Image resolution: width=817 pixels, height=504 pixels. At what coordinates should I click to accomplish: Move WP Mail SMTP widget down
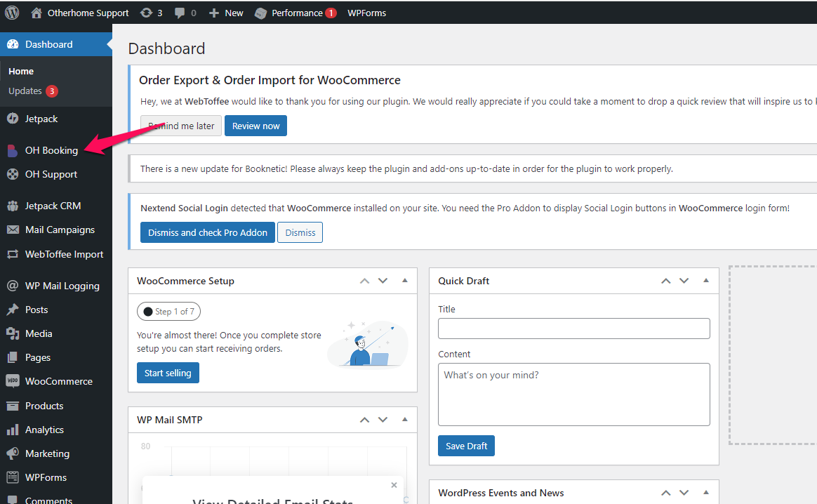pos(383,420)
